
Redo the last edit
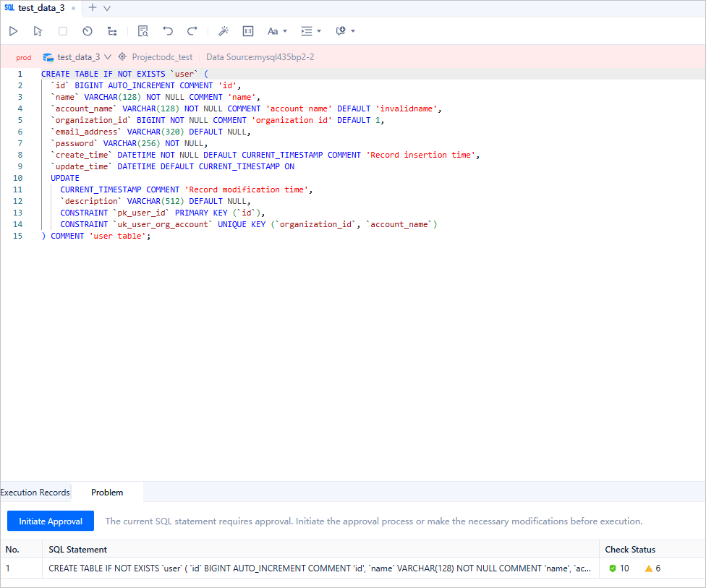pos(192,31)
